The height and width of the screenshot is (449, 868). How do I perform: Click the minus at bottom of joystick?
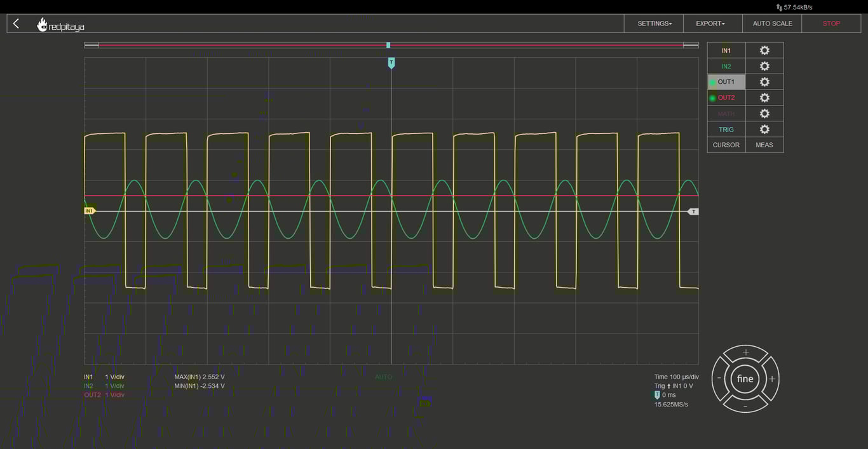(745, 406)
